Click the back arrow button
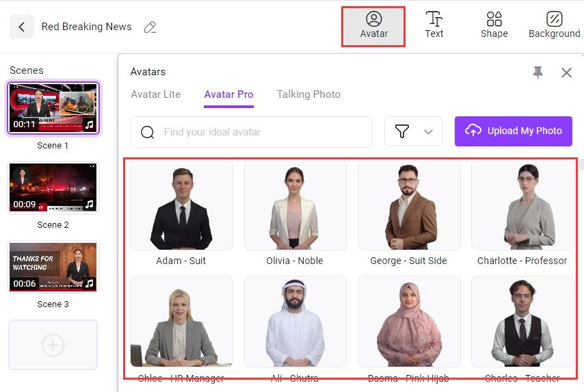The image size is (584, 392). 22,27
